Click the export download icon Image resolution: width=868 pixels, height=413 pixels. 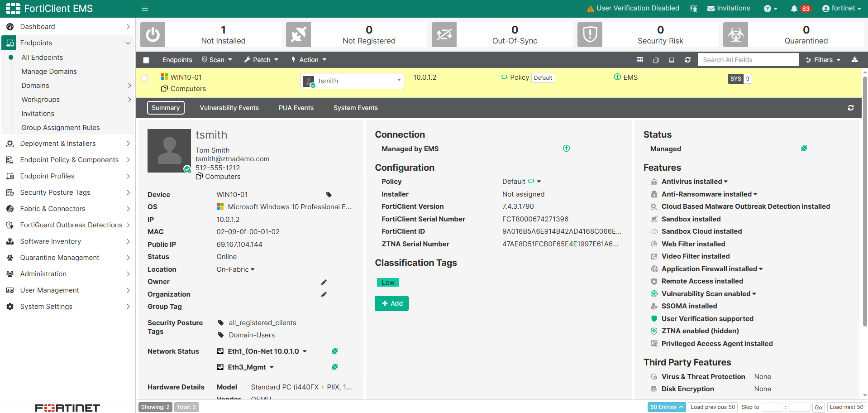coord(855,59)
